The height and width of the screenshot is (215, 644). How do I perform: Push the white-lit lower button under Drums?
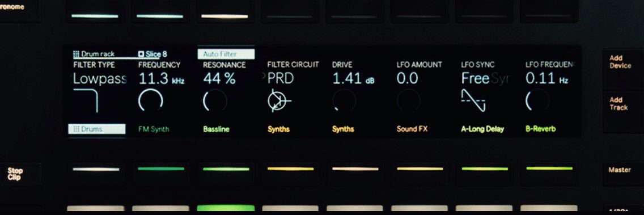[x=96, y=174]
